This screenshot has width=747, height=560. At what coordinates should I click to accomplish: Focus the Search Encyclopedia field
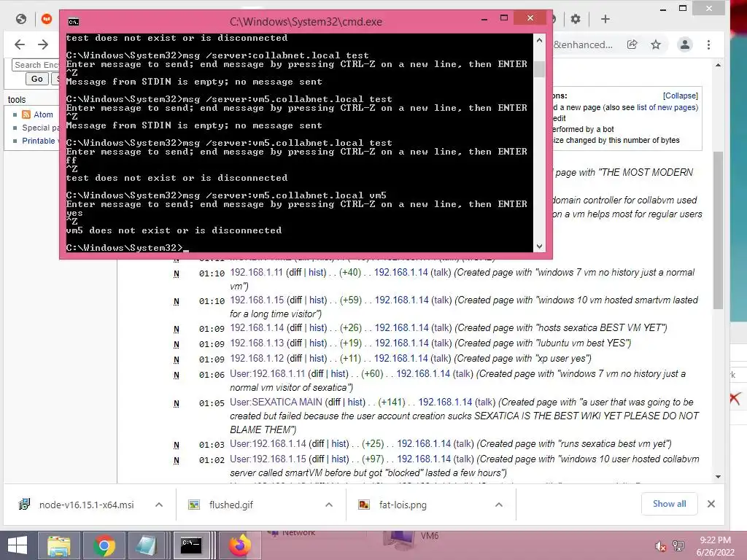36,65
